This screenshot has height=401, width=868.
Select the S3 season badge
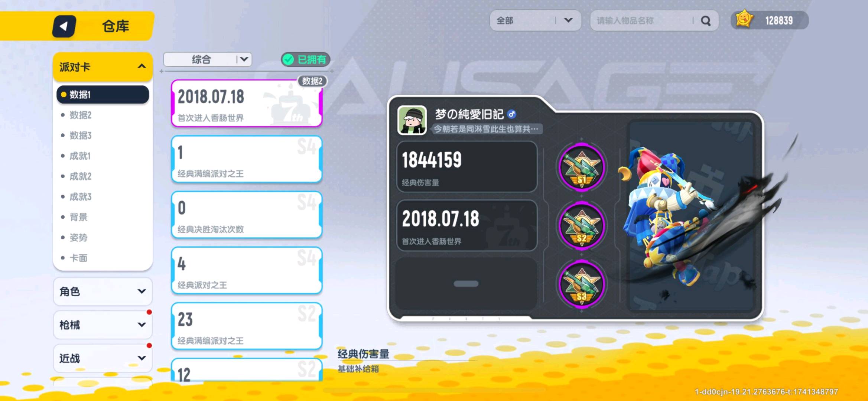(x=582, y=285)
